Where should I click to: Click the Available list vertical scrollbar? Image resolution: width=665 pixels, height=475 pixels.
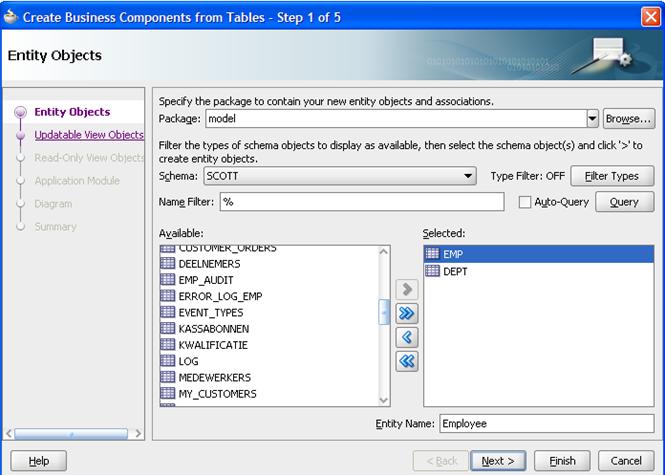(384, 313)
